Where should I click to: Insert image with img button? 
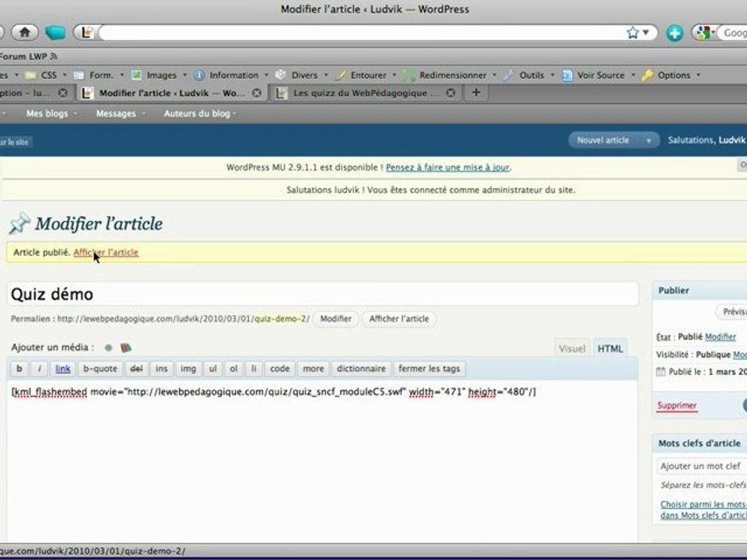click(x=188, y=369)
